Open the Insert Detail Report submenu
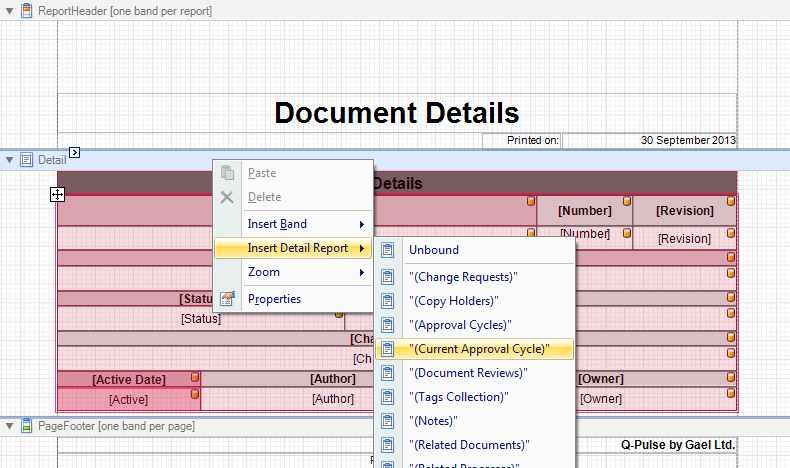Viewport: 790px width, 468px height. tap(293, 248)
